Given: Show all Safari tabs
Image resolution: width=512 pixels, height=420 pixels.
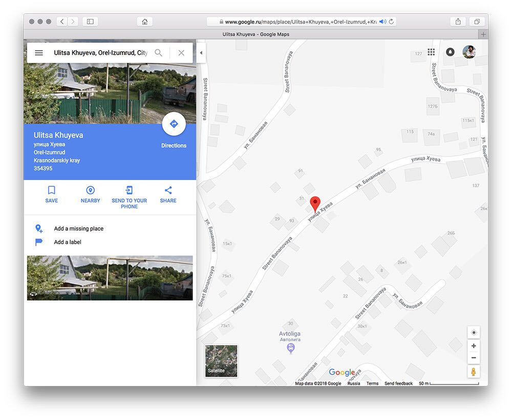Looking at the screenshot, I should click(x=477, y=21).
